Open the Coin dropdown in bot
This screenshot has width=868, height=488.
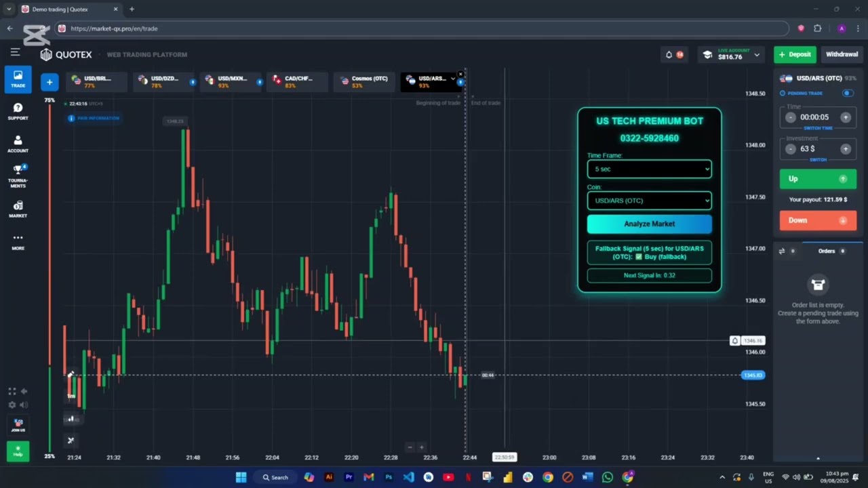coord(650,201)
